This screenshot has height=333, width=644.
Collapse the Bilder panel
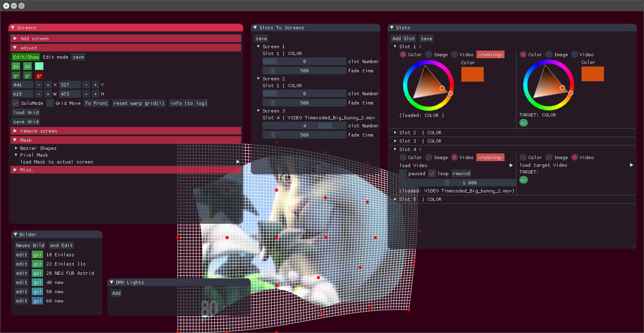coord(16,235)
